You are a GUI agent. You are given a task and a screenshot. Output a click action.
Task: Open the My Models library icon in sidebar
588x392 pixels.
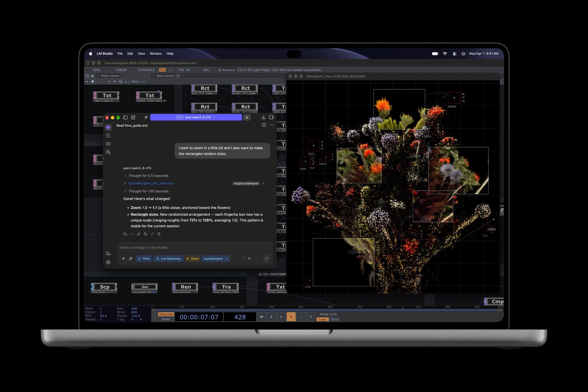pos(108,144)
